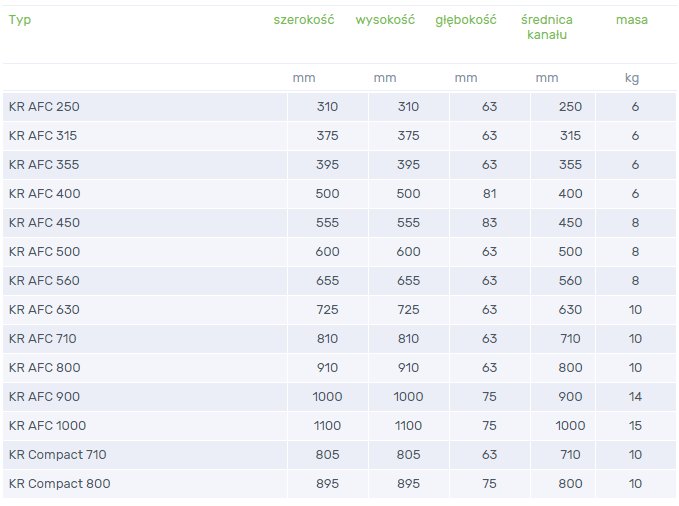Screen dimensions: 679x506
Task: Click the KR AFC 315 row label
Action: [43, 136]
